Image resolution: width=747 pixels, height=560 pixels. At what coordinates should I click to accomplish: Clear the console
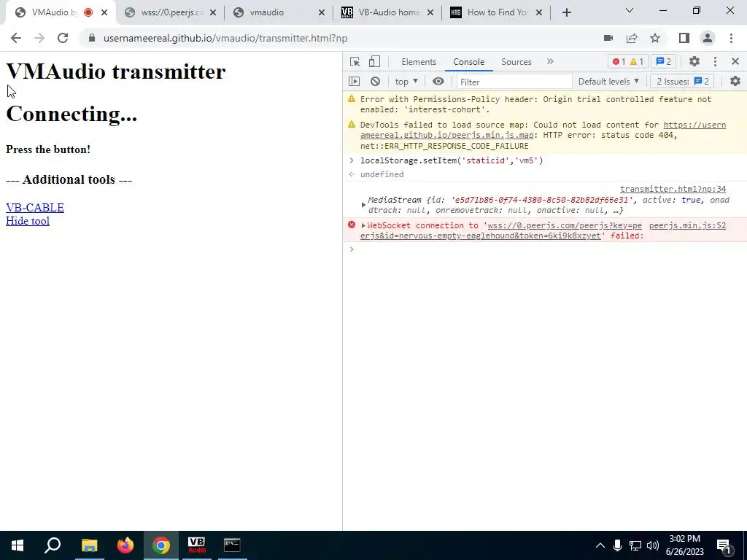[x=376, y=82]
